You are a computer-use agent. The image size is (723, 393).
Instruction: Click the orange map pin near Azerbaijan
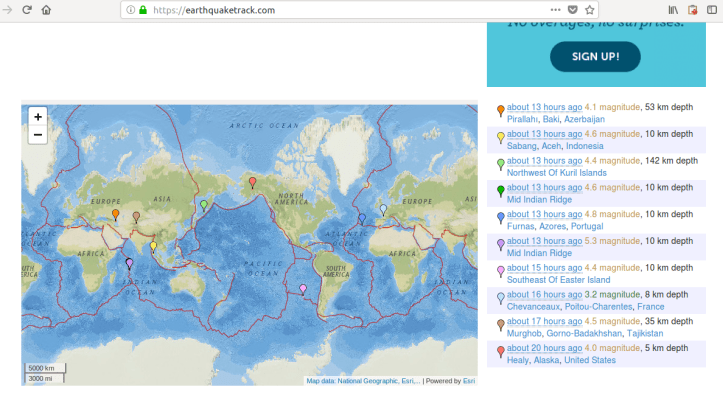tap(116, 214)
